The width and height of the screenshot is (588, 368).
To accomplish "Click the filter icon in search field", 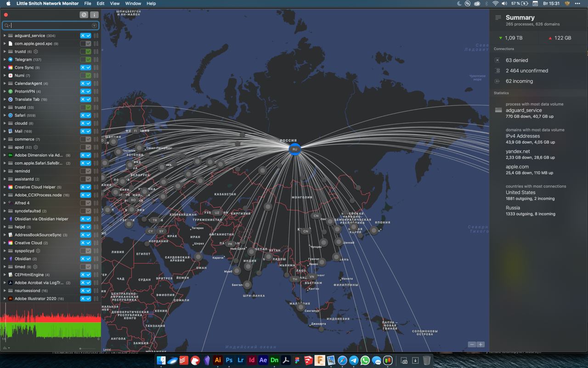I will coord(94,26).
